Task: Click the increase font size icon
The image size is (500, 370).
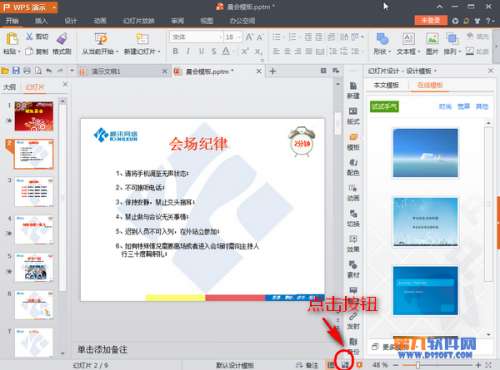Action: click(x=249, y=37)
